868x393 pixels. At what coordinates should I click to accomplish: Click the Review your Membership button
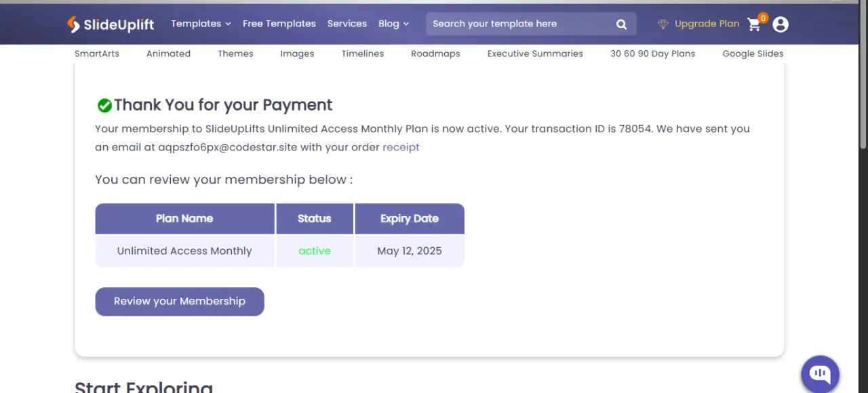[180, 302]
